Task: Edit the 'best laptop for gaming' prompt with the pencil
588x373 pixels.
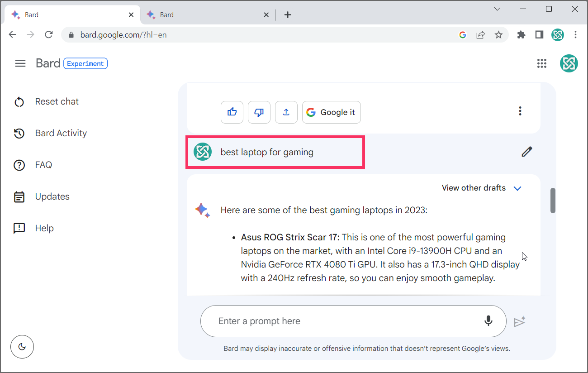Action: point(526,152)
